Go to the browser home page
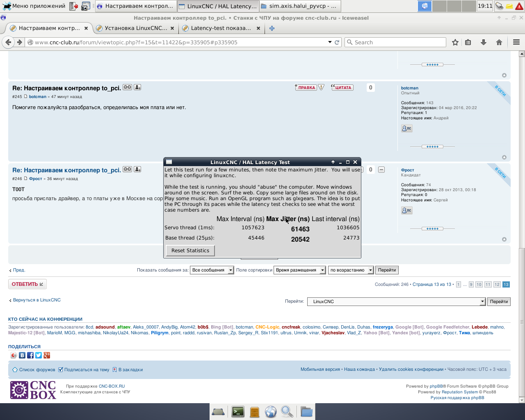525x420 pixels. coord(499,42)
